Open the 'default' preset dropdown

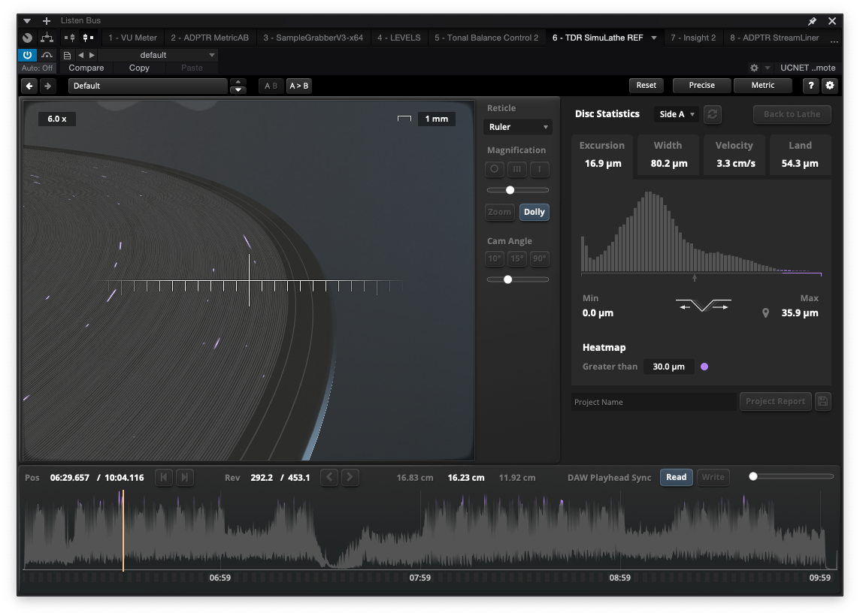[x=159, y=55]
